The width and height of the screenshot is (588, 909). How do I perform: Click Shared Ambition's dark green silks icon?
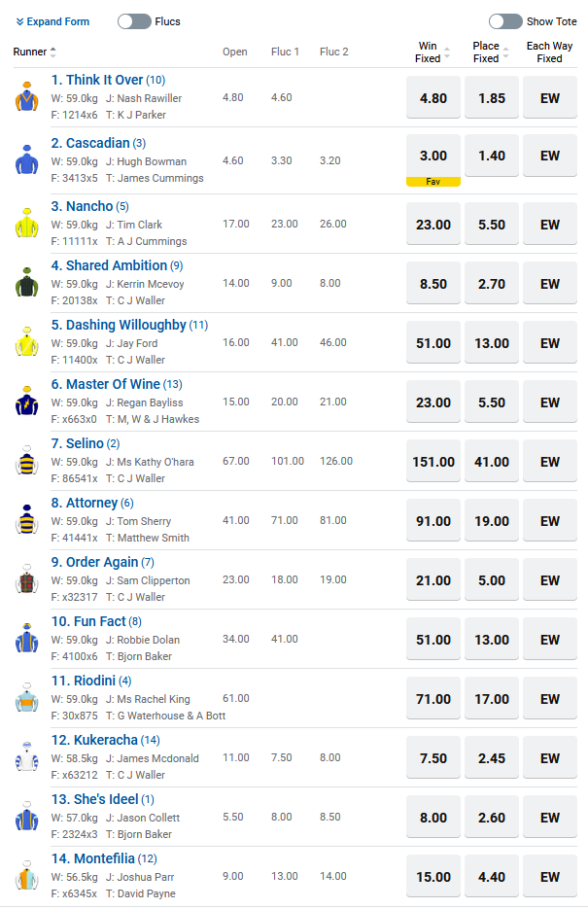pyautogui.click(x=25, y=283)
